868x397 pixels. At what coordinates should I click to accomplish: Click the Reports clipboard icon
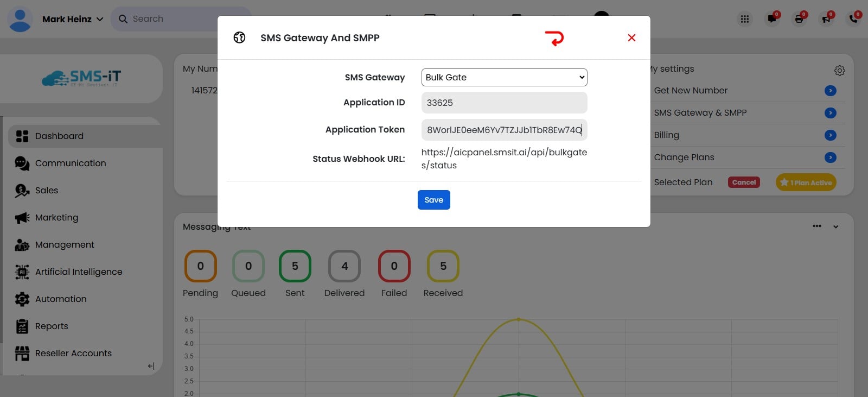click(22, 326)
